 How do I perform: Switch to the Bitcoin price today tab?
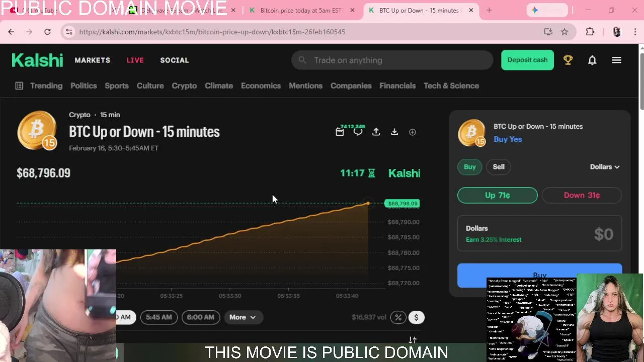tap(302, 10)
